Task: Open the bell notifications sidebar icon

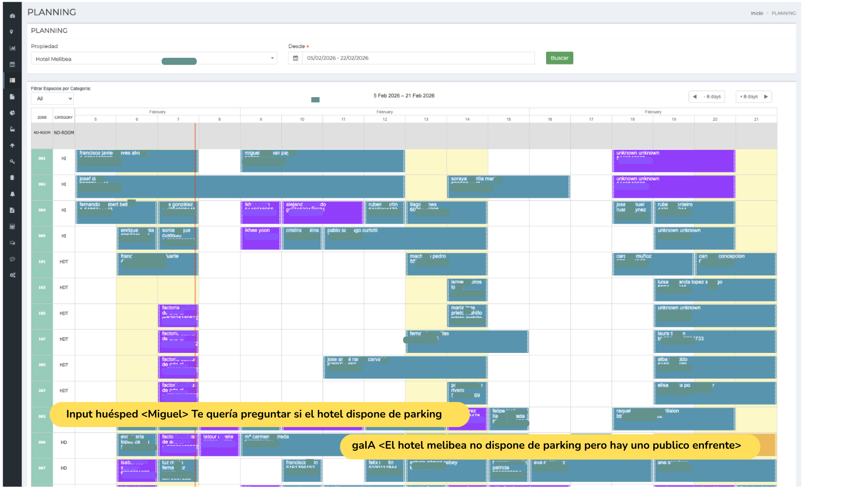Action: tap(12, 194)
